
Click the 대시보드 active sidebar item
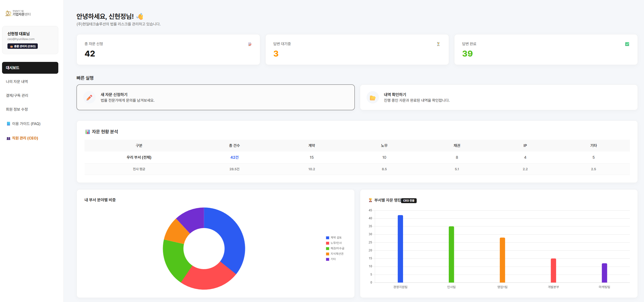pyautogui.click(x=30, y=68)
